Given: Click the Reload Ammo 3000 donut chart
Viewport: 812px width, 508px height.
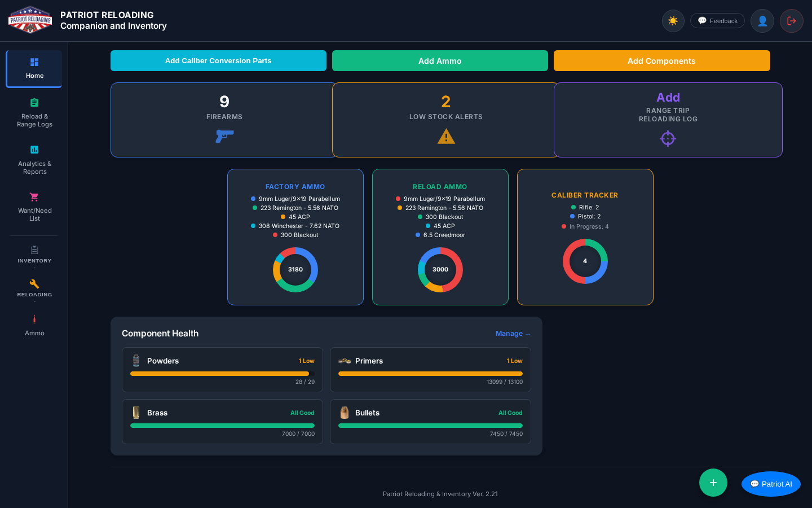Looking at the screenshot, I should tap(440, 270).
